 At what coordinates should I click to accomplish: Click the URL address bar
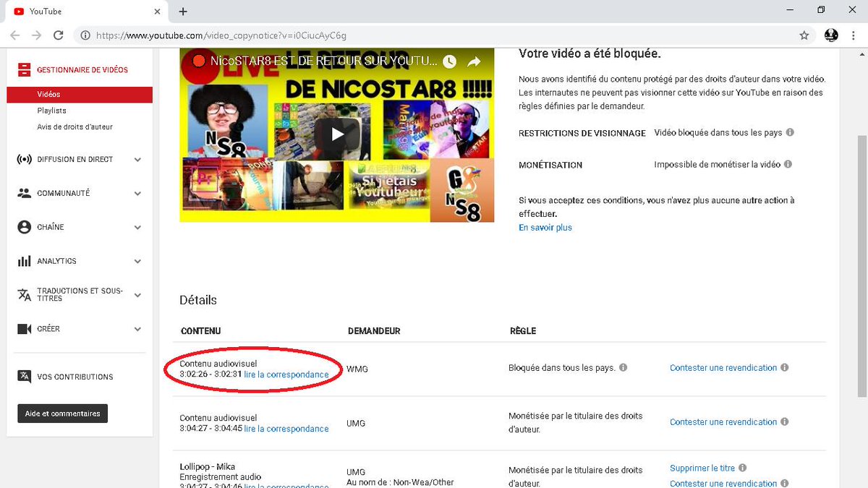click(445, 35)
